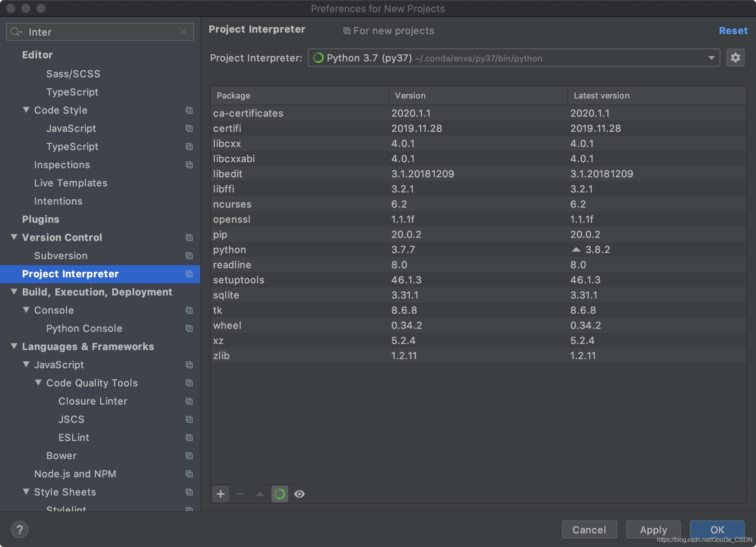Viewport: 756px width, 547px height.
Task: Click project-level icon beside Subversion
Action: click(x=189, y=256)
